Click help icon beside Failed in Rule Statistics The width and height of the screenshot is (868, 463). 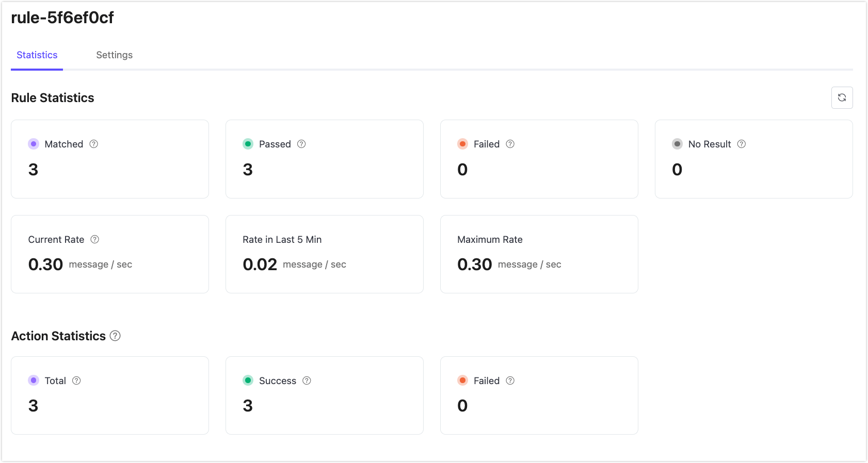coord(510,144)
